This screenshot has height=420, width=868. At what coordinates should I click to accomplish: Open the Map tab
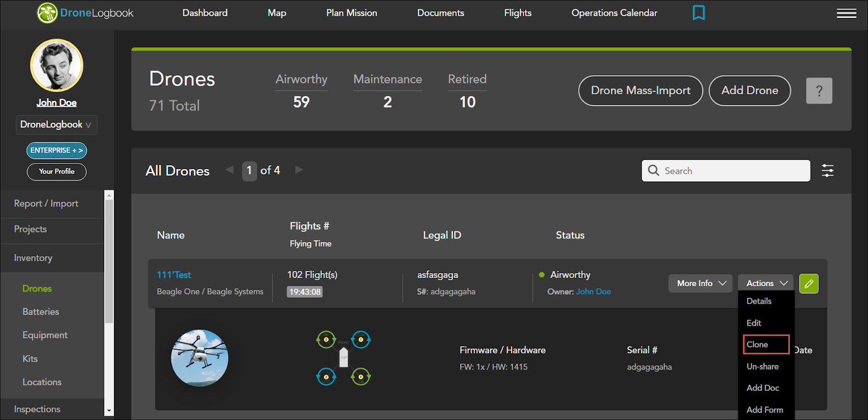[x=277, y=13]
